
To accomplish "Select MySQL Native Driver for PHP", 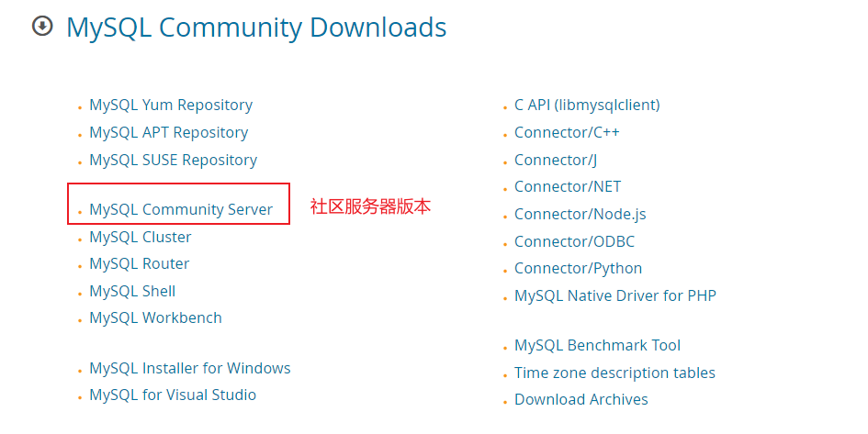I will pos(615,295).
